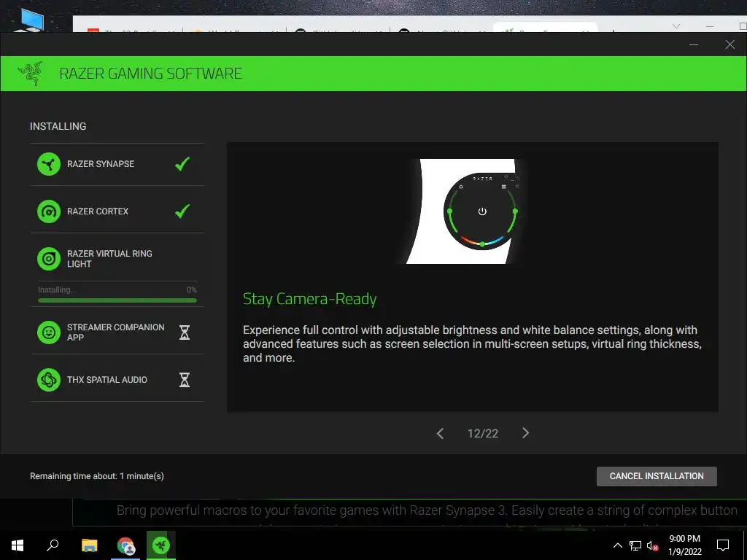Open the network status tray icon

(635, 545)
